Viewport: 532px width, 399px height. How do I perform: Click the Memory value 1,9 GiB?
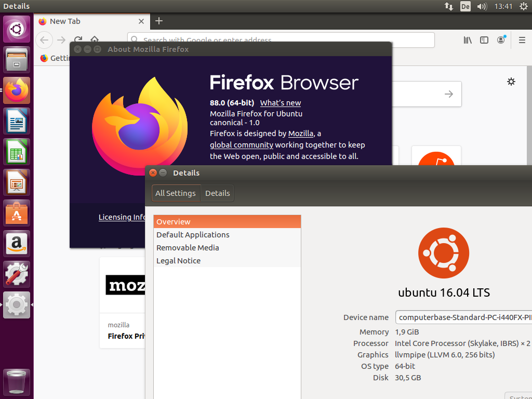click(x=407, y=332)
